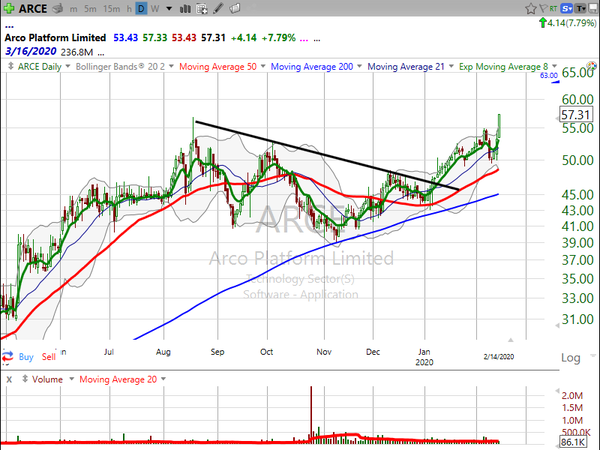This screenshot has width=600, height=450.
Task: Click the chart date 3/16/2020
Action: [x=31, y=51]
